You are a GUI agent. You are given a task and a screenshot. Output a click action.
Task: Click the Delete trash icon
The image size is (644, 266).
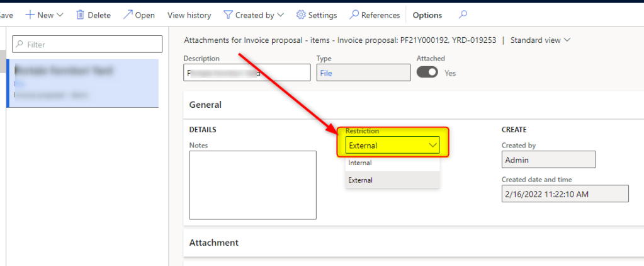(x=80, y=14)
